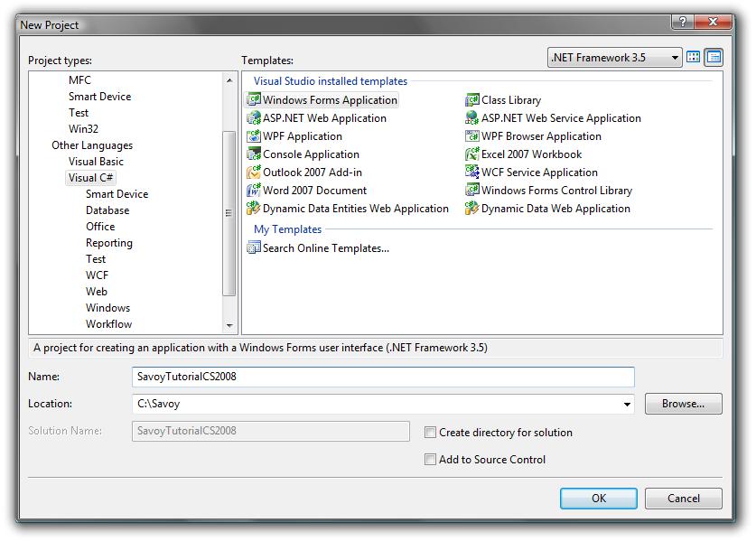756x541 pixels.
Task: Select Dynamic Data Entities Web Application icon
Action: (x=254, y=209)
